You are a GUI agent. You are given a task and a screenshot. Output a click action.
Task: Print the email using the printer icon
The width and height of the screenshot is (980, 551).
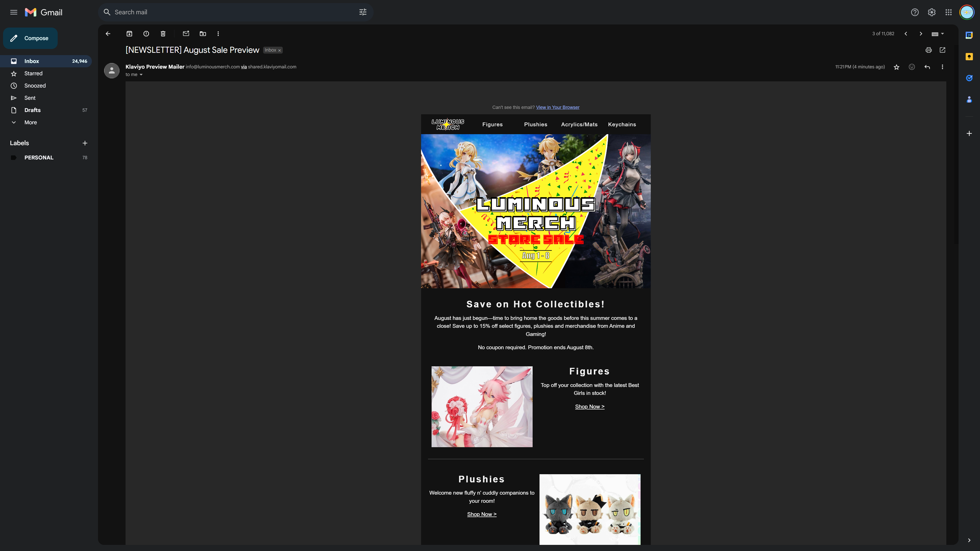coord(929,50)
